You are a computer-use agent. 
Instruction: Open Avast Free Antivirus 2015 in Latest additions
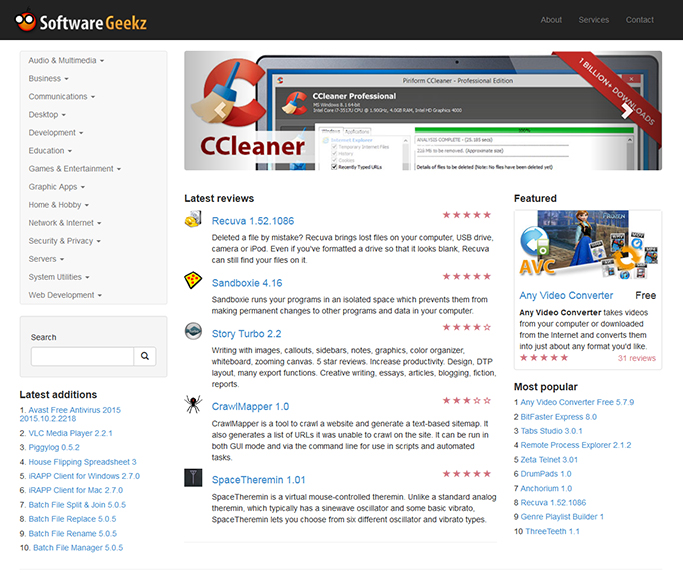(70, 414)
